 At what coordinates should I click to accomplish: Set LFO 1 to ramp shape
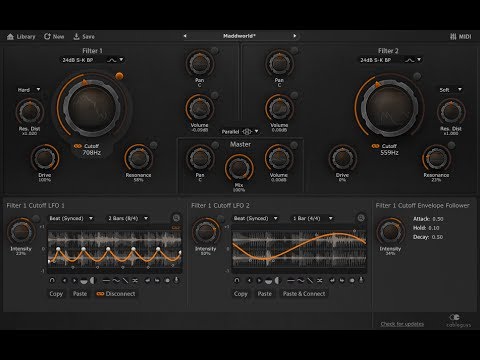pos(125,281)
